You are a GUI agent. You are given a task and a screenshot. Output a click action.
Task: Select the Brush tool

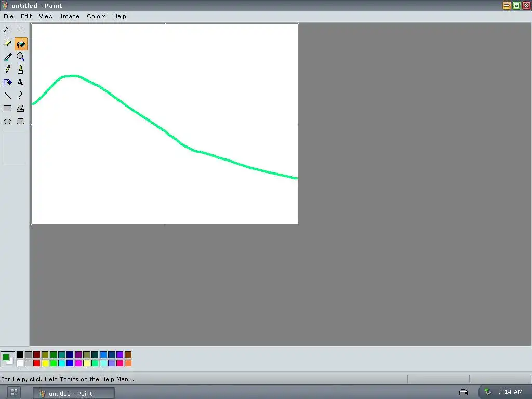[21, 70]
